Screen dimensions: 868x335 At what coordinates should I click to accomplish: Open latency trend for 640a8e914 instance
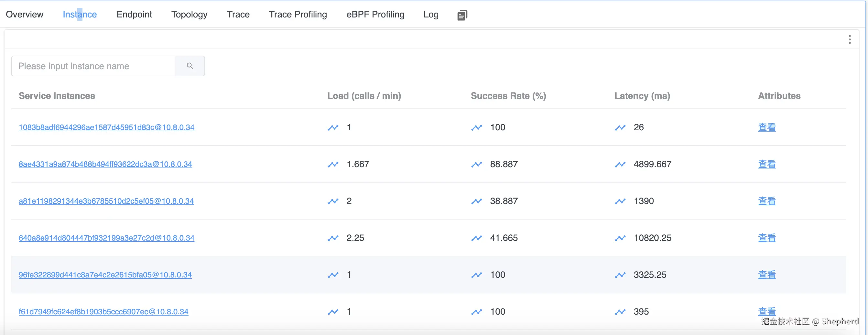(620, 238)
